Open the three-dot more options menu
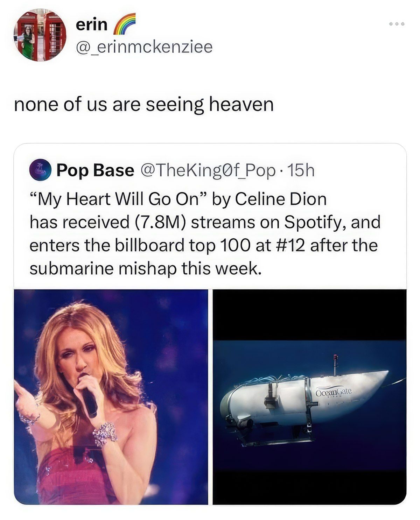Image resolution: width=420 pixels, height=520 pixels. tap(397, 24)
